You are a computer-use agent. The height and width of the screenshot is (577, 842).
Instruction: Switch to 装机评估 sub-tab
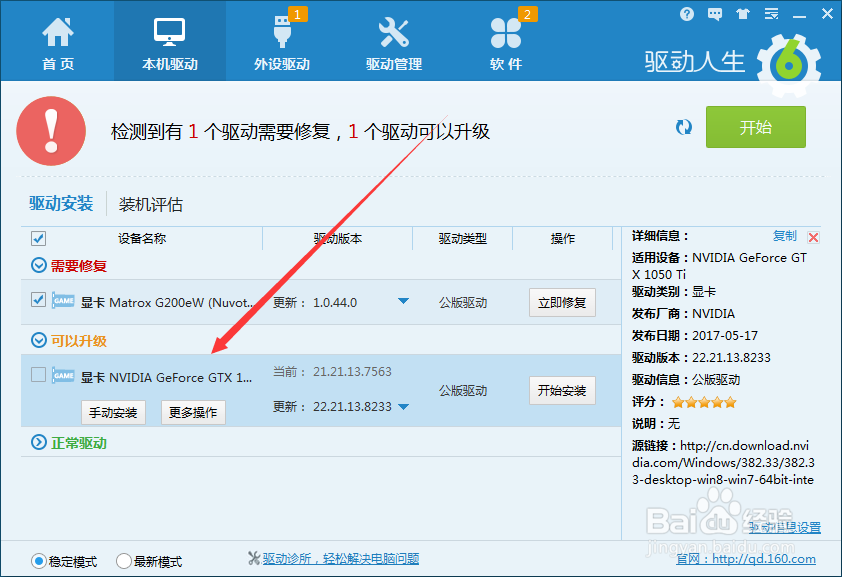[x=151, y=204]
